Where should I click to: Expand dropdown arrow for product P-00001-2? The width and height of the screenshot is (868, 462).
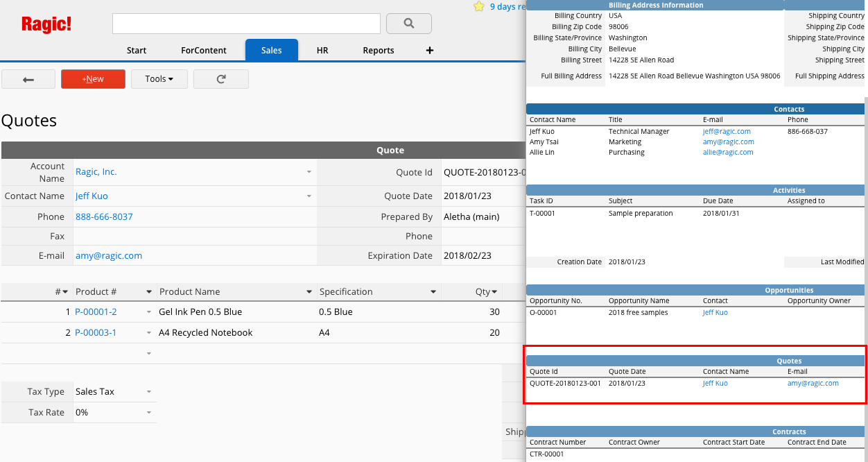(149, 312)
